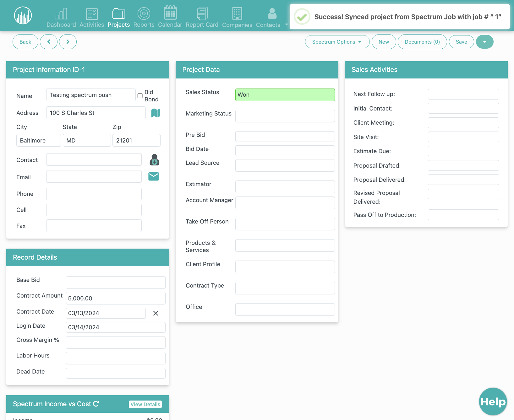Screen dimensions: 514x420
Task: Click the Login Date field
Action: tap(116, 327)
